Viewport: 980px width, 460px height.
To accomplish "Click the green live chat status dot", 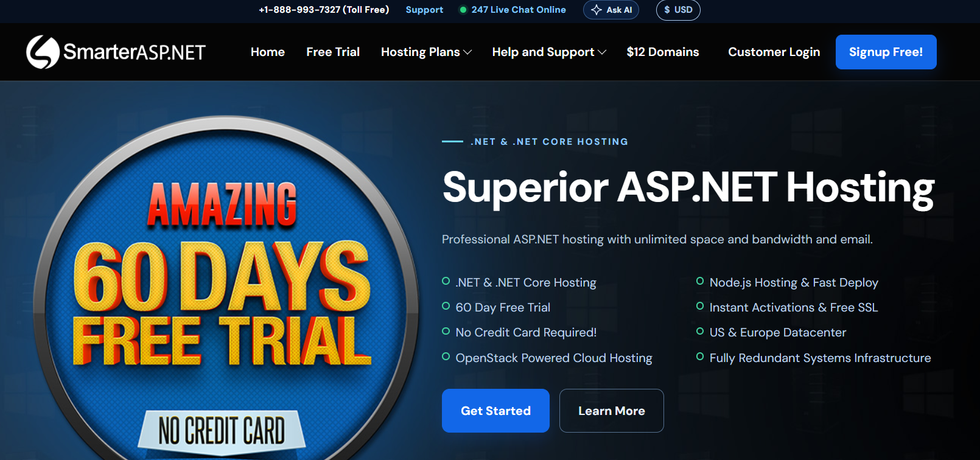I will [463, 10].
